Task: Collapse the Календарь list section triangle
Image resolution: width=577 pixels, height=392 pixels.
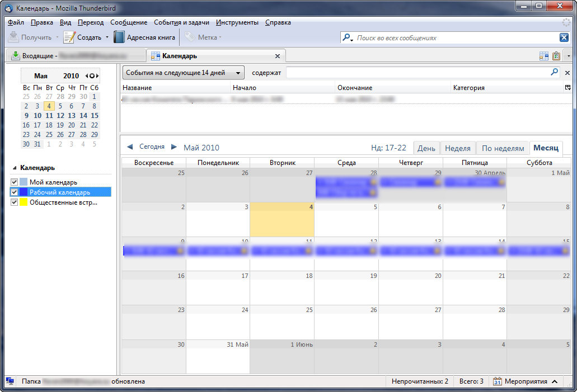Action: point(15,168)
